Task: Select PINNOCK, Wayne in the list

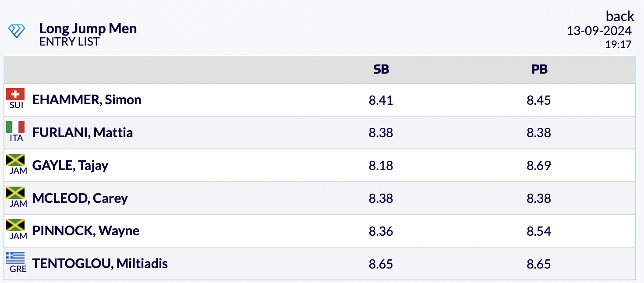Action: [86, 231]
